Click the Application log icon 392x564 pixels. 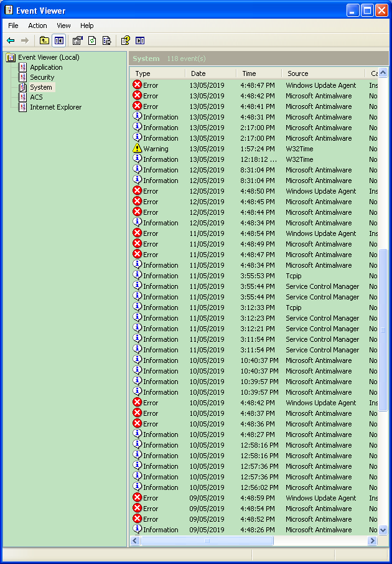(22, 67)
